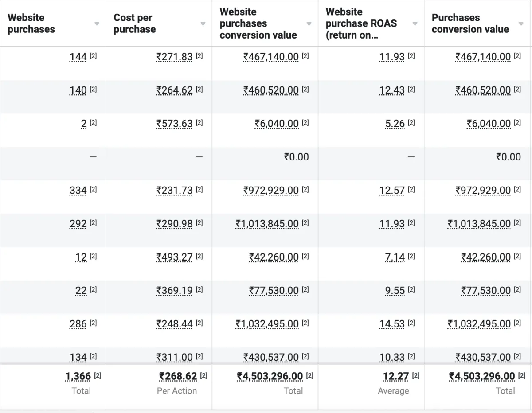
Task: Open Website purchases conversion value dropdown arrow
Action: tap(309, 24)
